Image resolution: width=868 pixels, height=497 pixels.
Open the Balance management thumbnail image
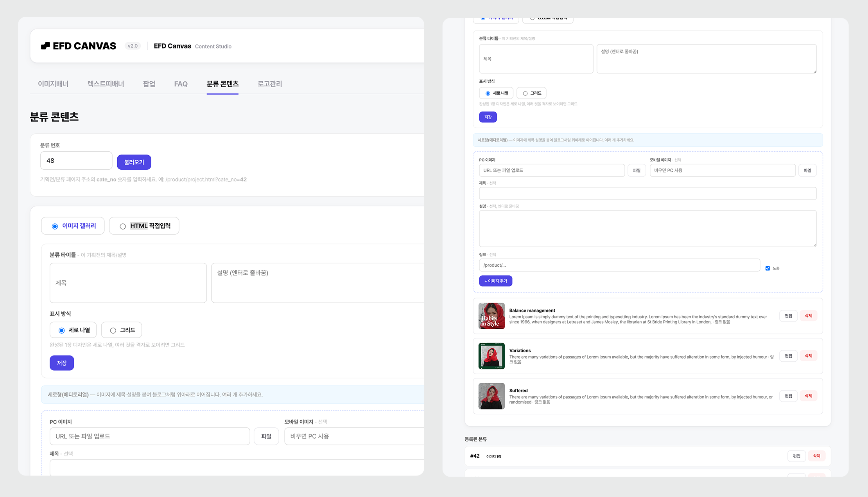click(x=491, y=316)
